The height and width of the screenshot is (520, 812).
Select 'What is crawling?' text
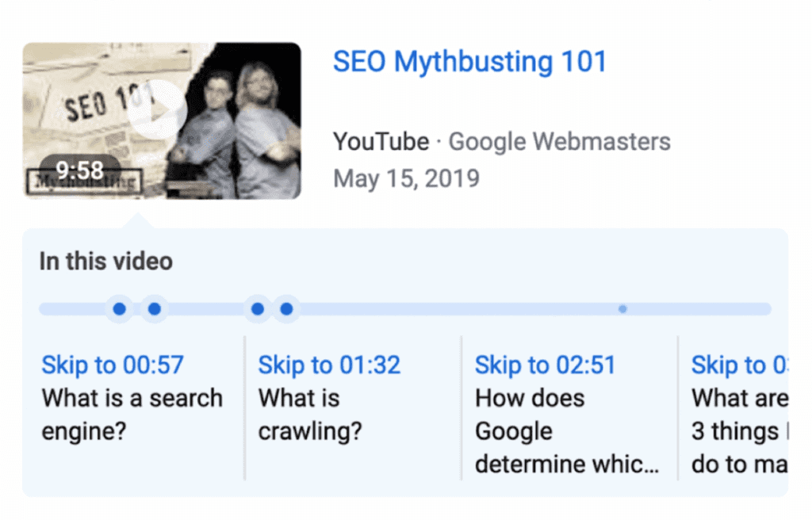click(x=310, y=415)
